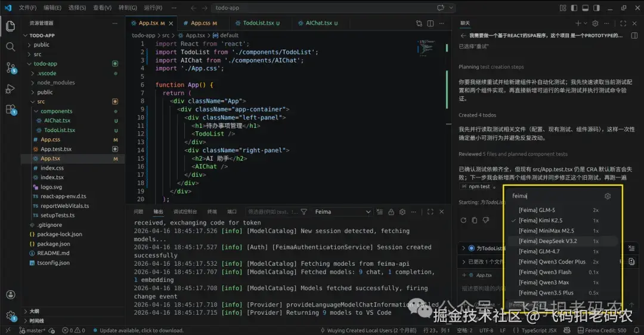Select [Feima] GLM-5 model

click(562, 210)
